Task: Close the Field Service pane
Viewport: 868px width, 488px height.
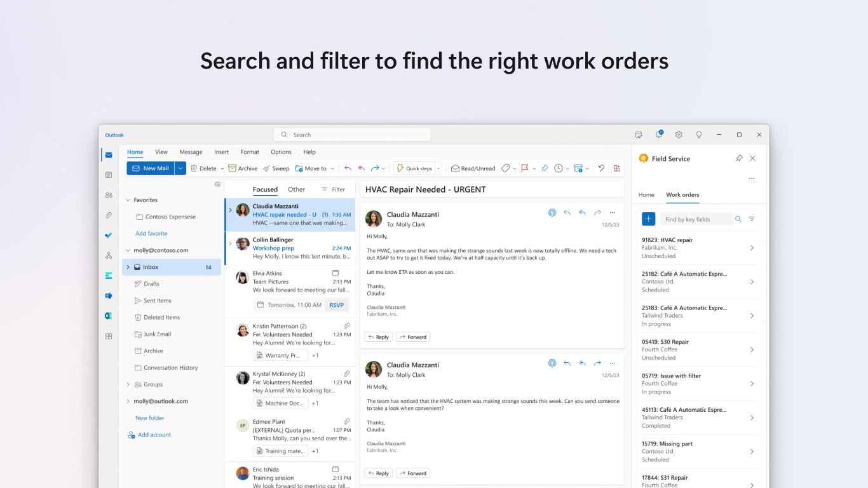Action: click(x=753, y=158)
